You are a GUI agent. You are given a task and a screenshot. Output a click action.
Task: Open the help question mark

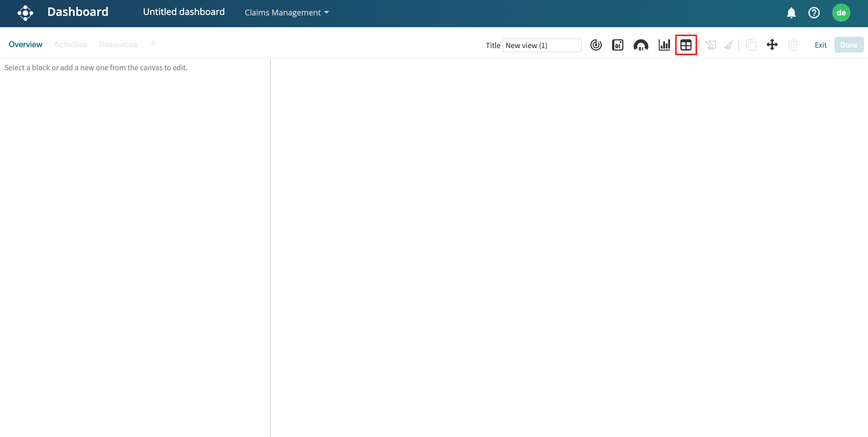tap(814, 13)
